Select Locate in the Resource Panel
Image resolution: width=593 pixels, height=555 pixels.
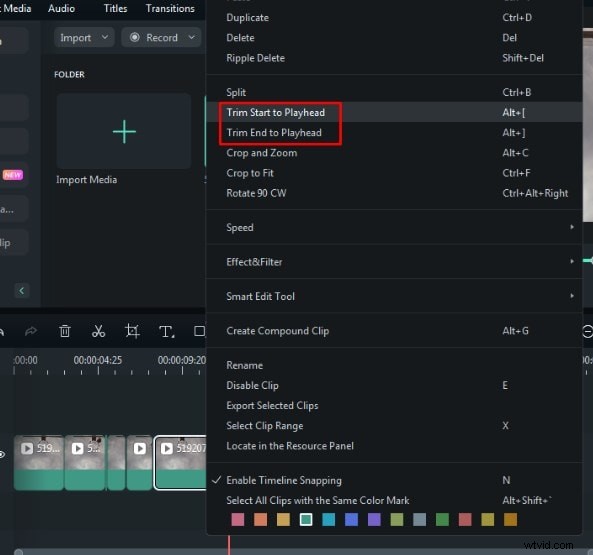click(x=393, y=446)
